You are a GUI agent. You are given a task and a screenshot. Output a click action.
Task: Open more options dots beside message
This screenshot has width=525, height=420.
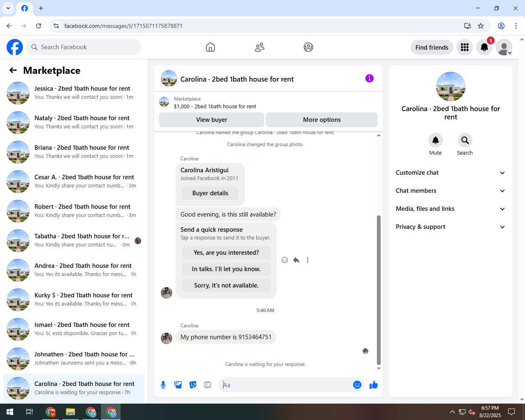[308, 260]
